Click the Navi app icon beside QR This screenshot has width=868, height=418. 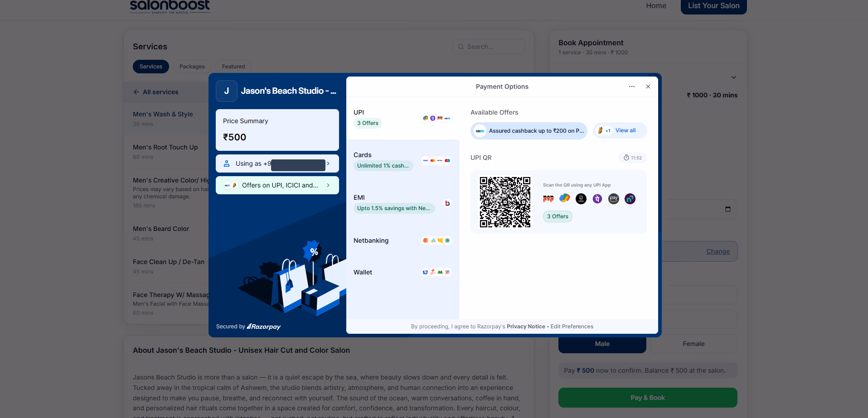click(630, 199)
